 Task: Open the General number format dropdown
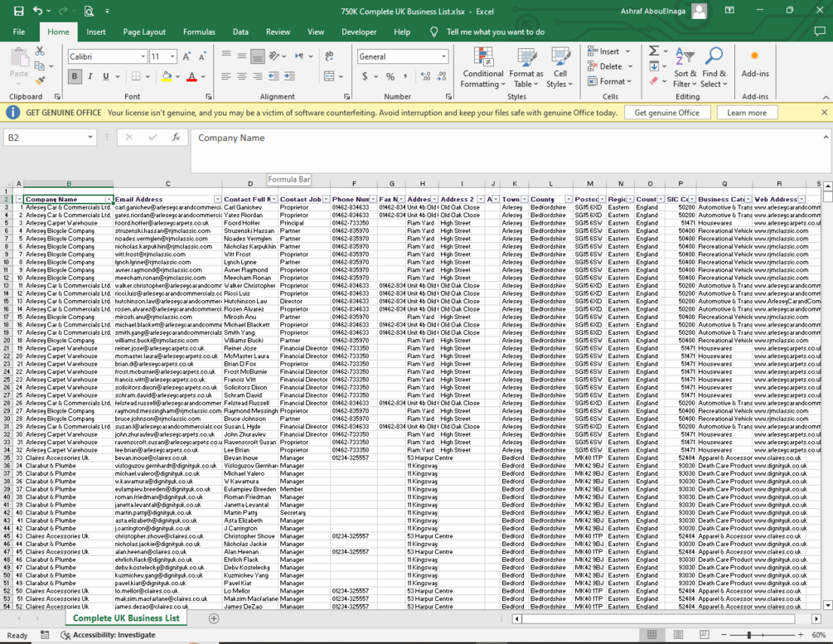tap(443, 56)
